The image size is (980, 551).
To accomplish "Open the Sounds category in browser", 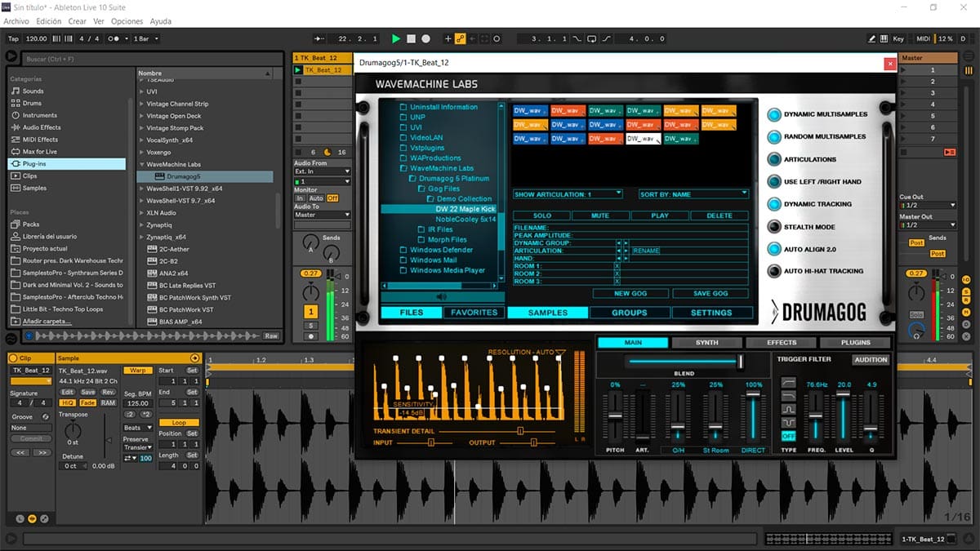I will point(33,91).
